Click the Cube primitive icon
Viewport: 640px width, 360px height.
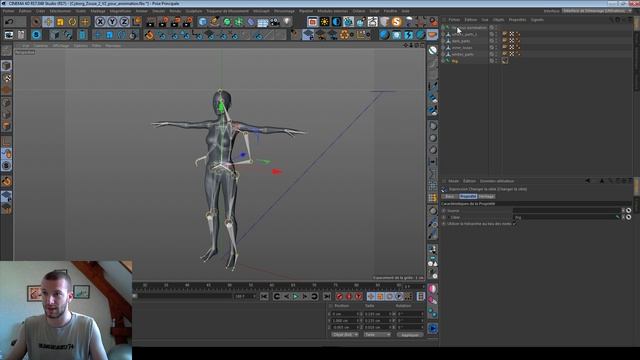click(x=203, y=22)
